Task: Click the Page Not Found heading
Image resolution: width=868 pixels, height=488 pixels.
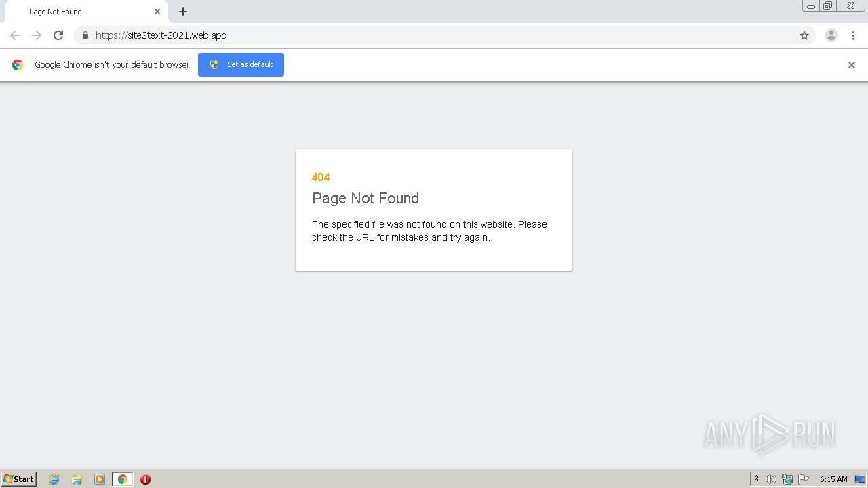Action: 366,198
